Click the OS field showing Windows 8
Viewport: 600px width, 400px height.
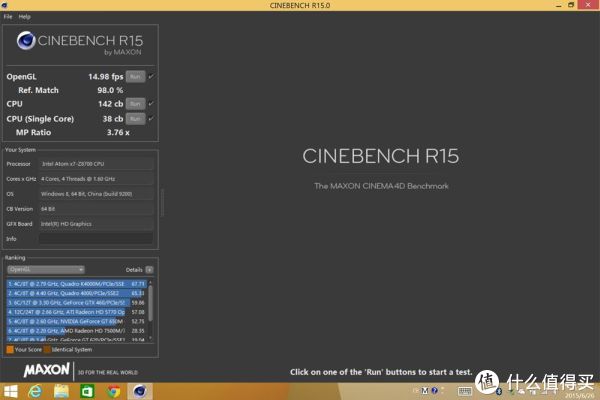pos(96,194)
